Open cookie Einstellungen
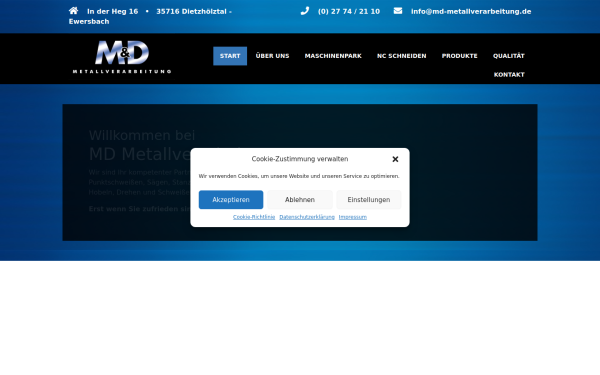Screen dimensions: 600x375 point(368,200)
